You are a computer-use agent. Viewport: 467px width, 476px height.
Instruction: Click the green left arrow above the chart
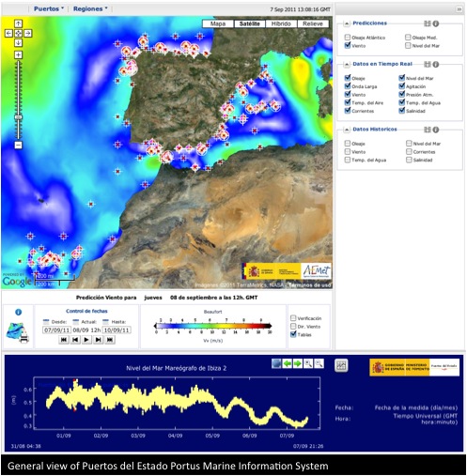point(288,363)
